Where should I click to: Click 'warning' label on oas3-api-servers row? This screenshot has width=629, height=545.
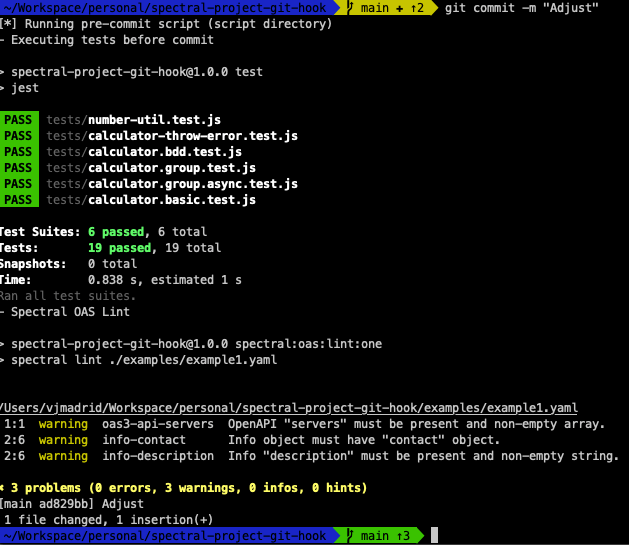pos(63,424)
